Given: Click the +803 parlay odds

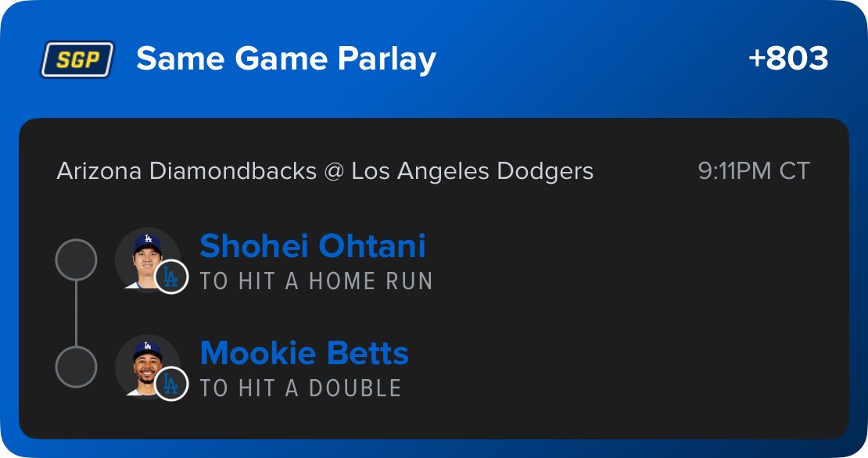Looking at the screenshot, I should point(787,59).
